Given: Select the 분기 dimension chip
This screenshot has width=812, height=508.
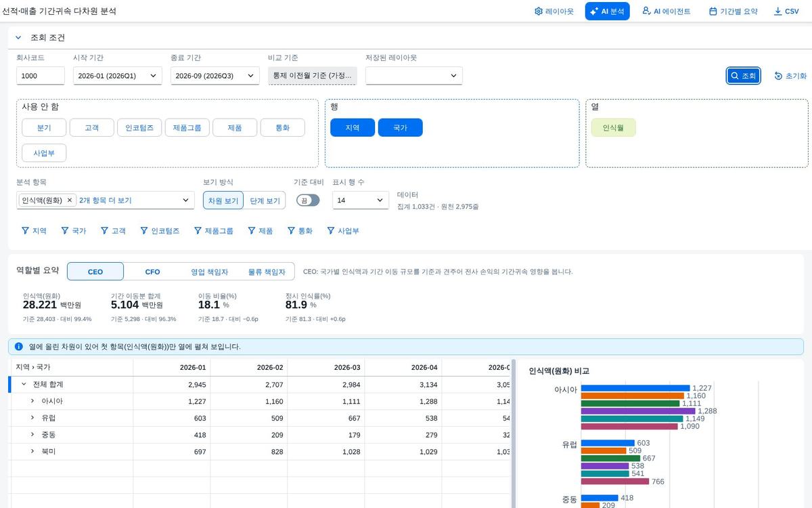Looking at the screenshot, I should click(44, 127).
